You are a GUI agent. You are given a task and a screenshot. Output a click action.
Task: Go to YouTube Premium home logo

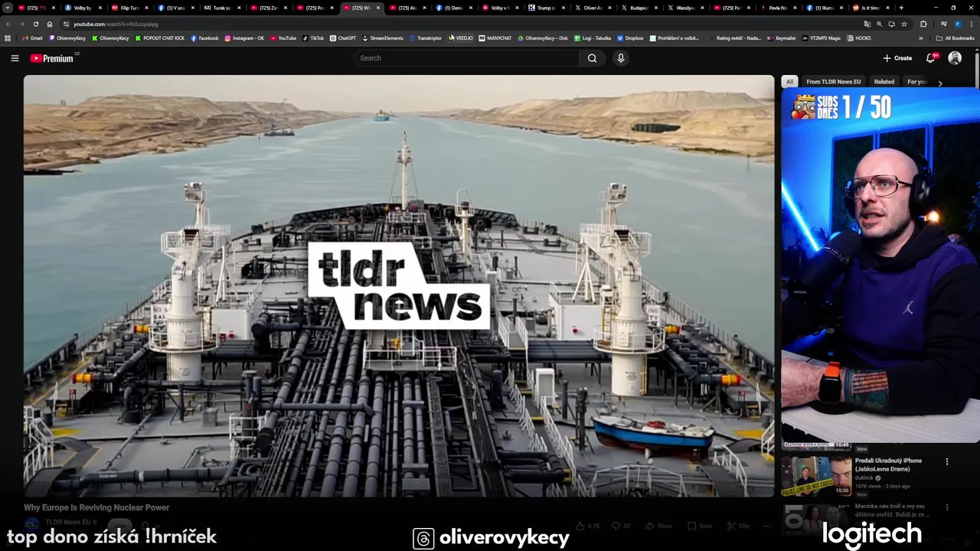[x=52, y=58]
